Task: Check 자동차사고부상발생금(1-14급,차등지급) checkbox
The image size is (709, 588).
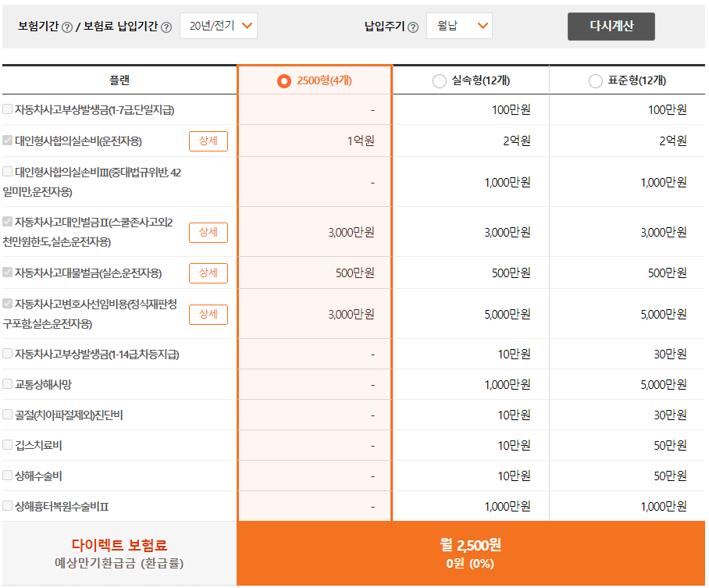Action: pos(7,353)
